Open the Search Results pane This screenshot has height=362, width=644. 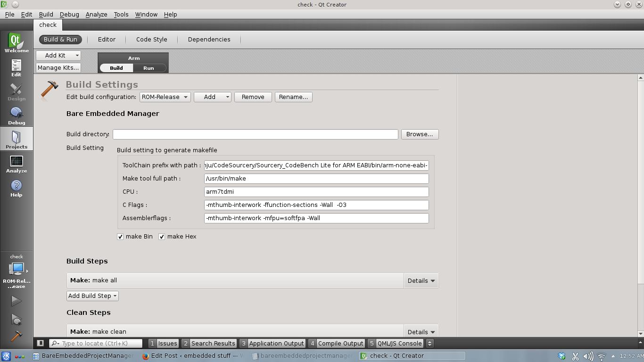pos(208,343)
